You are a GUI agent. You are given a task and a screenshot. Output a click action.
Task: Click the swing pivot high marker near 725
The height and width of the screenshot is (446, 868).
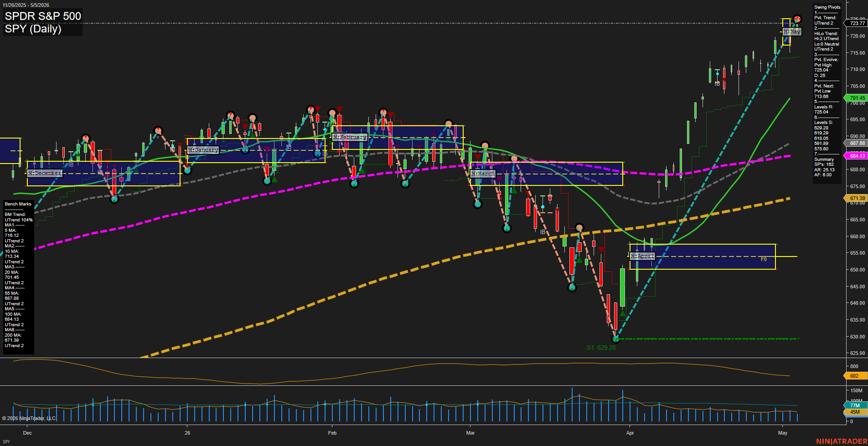tap(797, 19)
